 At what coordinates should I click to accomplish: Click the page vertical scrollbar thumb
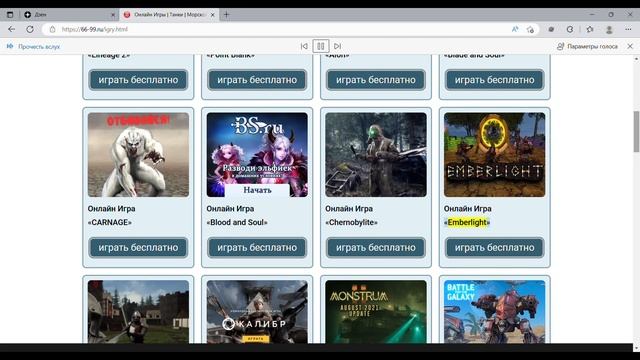coord(636,131)
